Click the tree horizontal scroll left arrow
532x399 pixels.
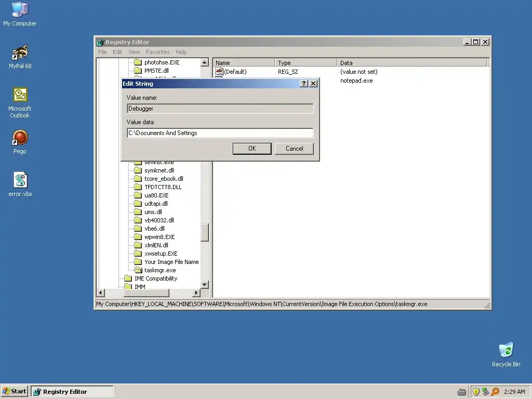pyautogui.click(x=101, y=292)
